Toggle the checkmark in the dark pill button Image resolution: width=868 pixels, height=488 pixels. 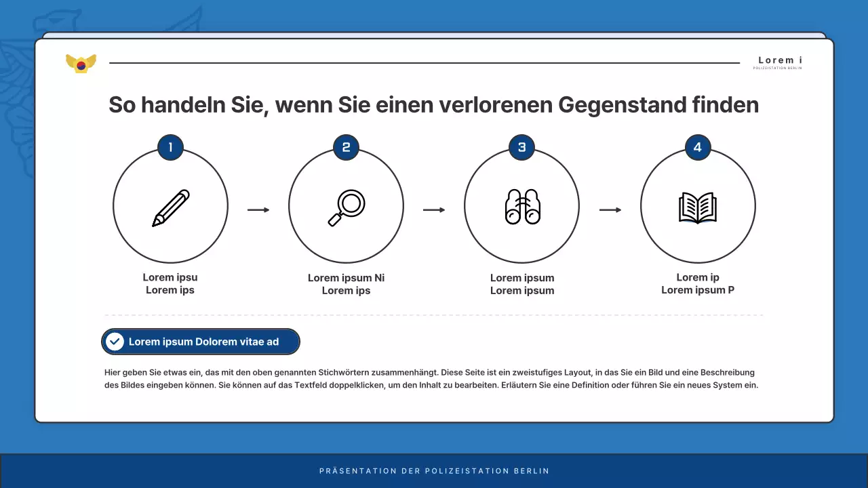tap(115, 342)
